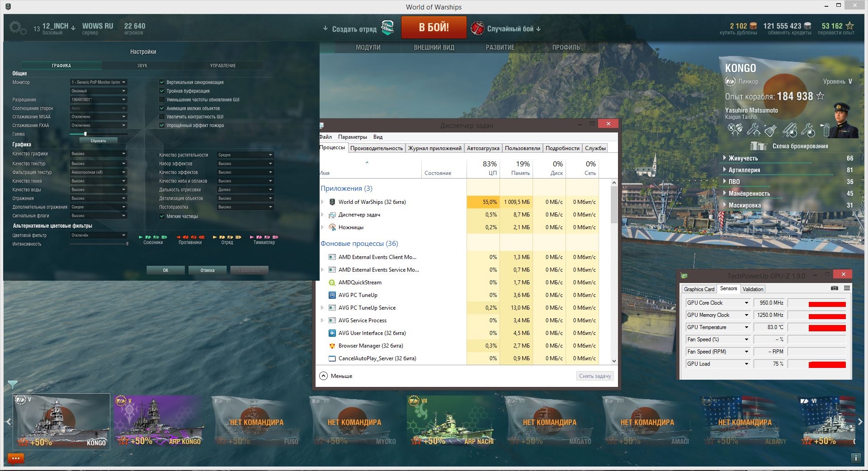Switch to Graphics Card tab in GPU-Z
This screenshot has height=471, width=868.
tap(699, 289)
